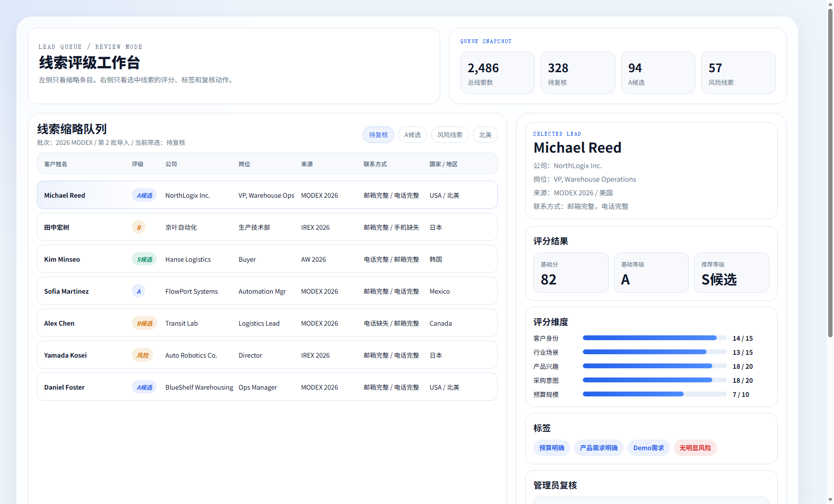Click the BlueShelf Warehousing company cell
Screen dimensions: 834x504
click(199, 387)
